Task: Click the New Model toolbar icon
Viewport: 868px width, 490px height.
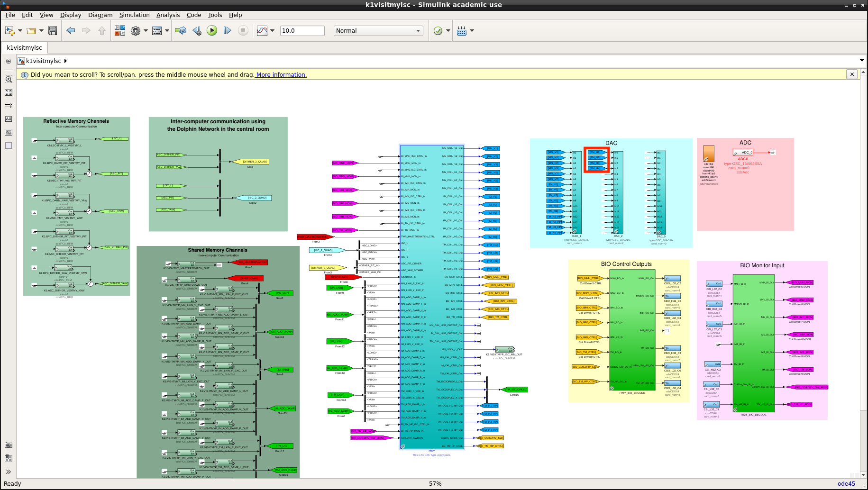Action: (x=9, y=31)
